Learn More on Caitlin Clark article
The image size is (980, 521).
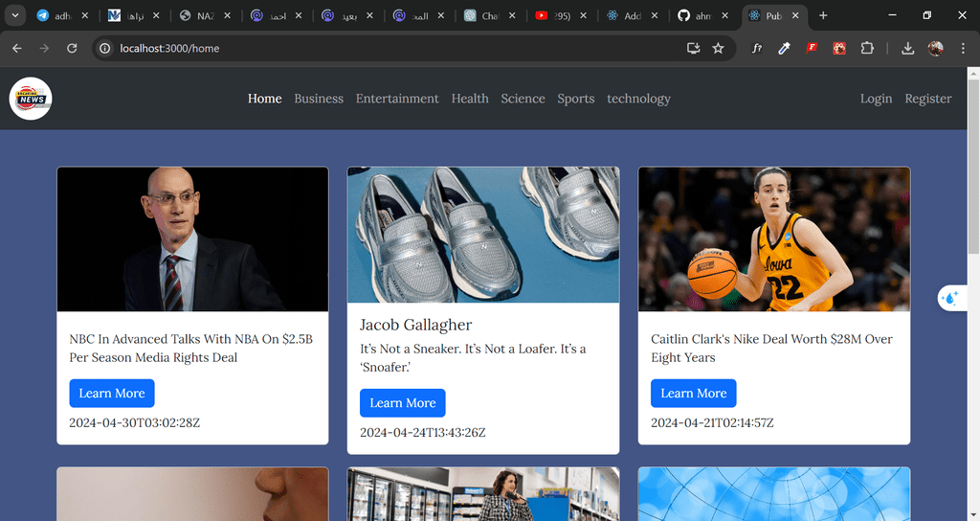tap(694, 394)
